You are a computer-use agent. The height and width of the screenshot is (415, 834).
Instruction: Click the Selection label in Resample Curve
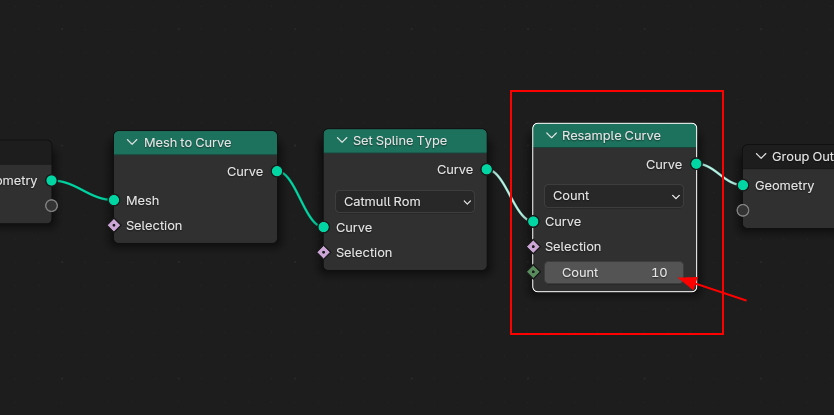pyautogui.click(x=573, y=247)
